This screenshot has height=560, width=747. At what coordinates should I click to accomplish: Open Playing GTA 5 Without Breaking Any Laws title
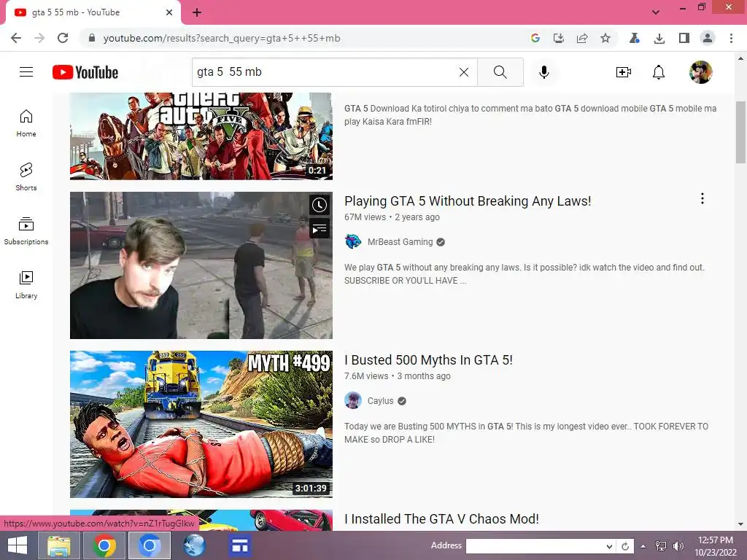(468, 201)
